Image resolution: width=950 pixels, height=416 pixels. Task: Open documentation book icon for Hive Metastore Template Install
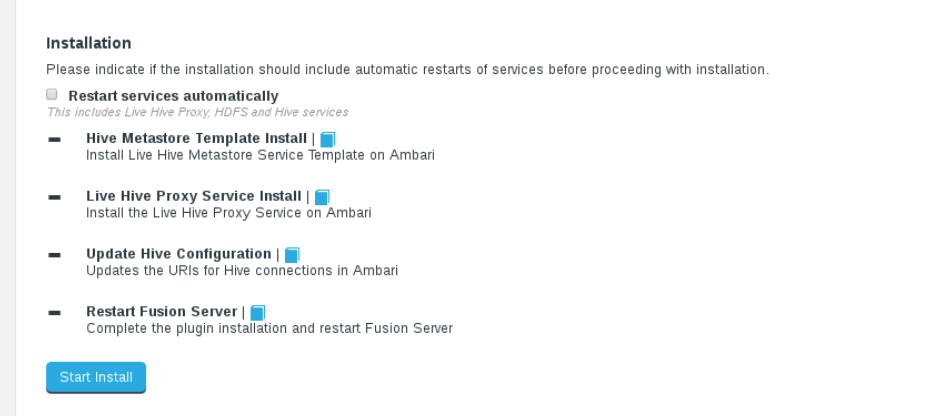coord(327,139)
